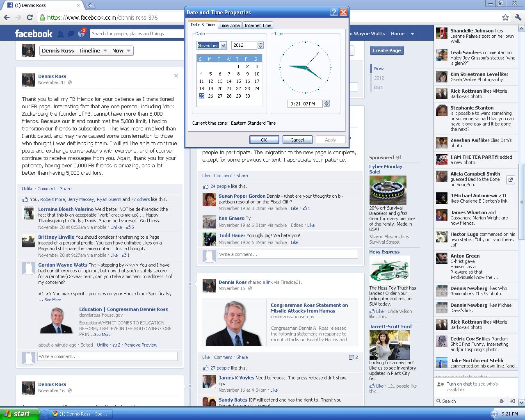Click Cyber Monday bracelet ad image
The image size is (525, 420).
coord(388,190)
